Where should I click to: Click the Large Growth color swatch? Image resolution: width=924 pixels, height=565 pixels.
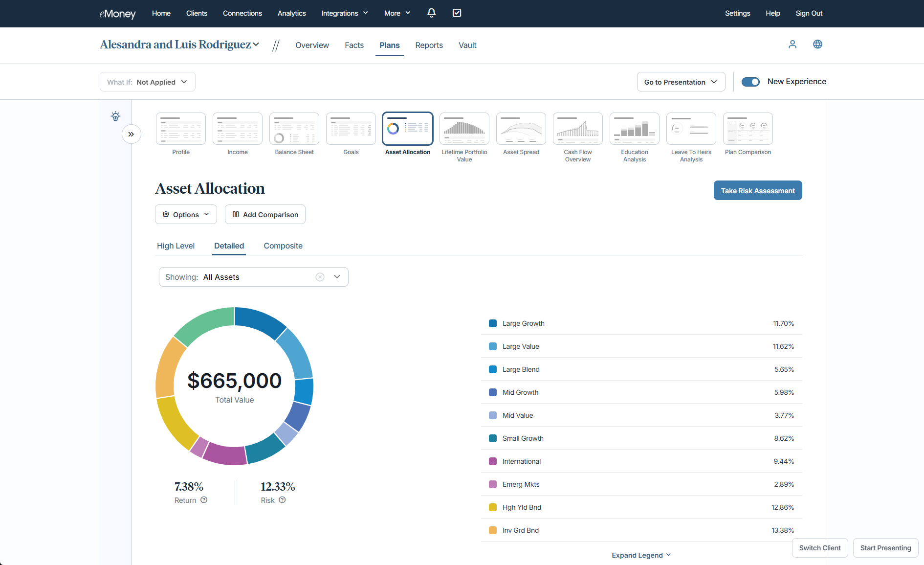(x=493, y=323)
